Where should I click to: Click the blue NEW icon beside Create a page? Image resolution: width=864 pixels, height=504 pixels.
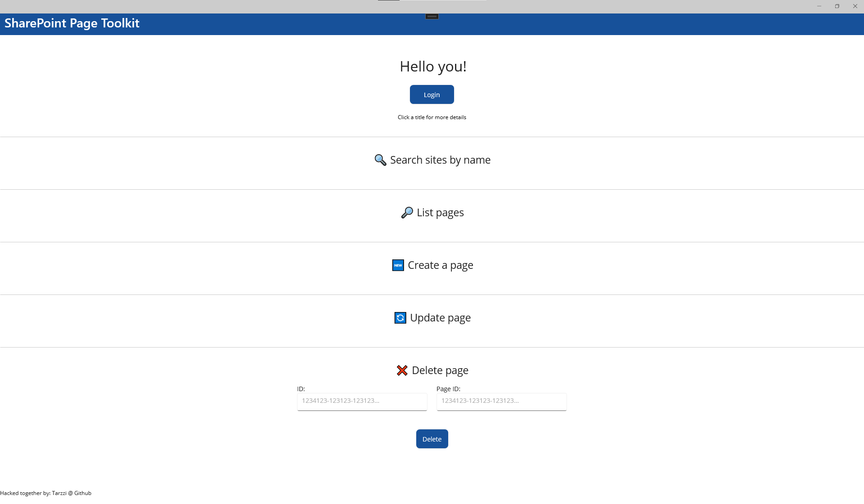pos(398,265)
